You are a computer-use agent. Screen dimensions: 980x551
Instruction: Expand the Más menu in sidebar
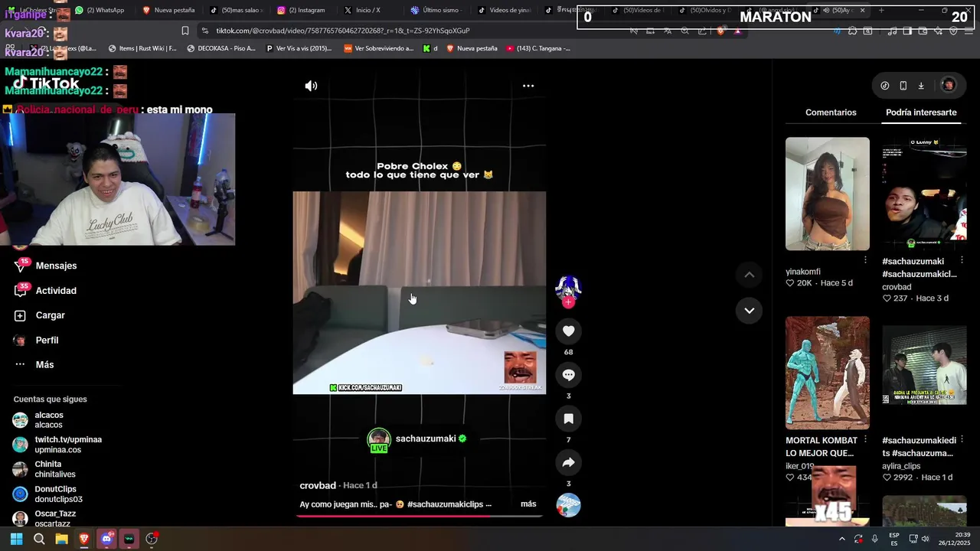34,365
